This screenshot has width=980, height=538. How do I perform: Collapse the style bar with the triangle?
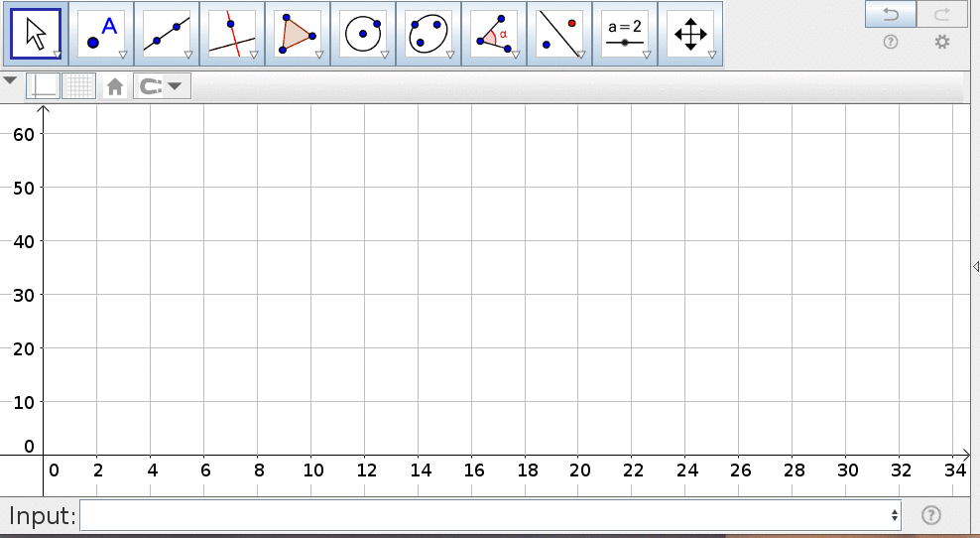[10, 80]
